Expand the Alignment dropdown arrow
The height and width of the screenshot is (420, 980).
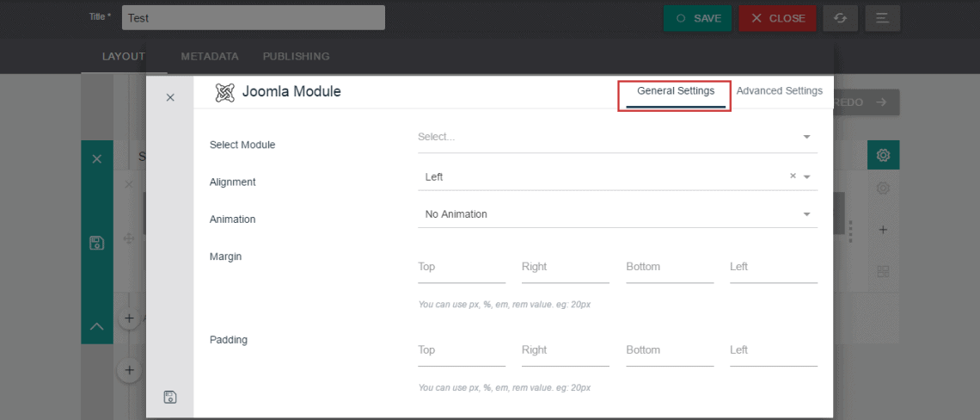point(807,177)
